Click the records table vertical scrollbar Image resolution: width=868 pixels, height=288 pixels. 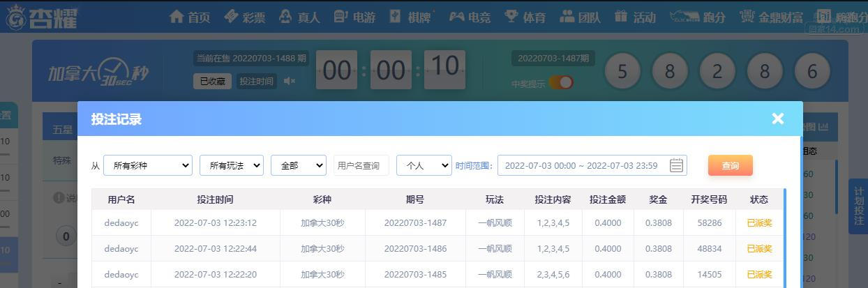[784, 237]
